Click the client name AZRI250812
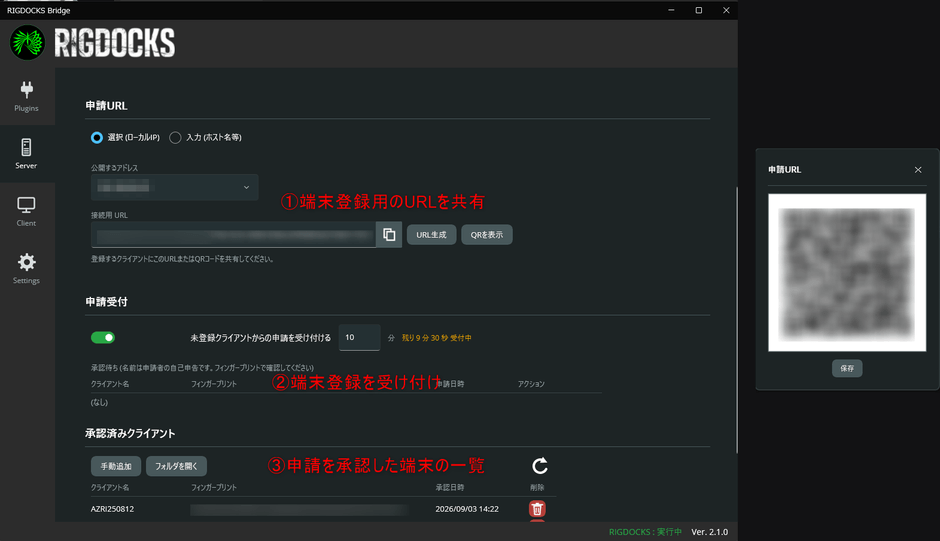The image size is (940, 541). [112, 509]
